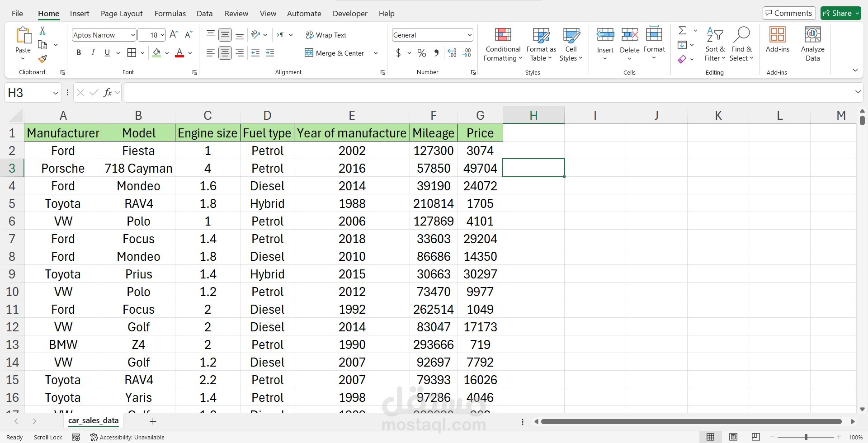Click the Decrease Indent icon
This screenshot has width=868, height=443.
pyautogui.click(x=255, y=53)
